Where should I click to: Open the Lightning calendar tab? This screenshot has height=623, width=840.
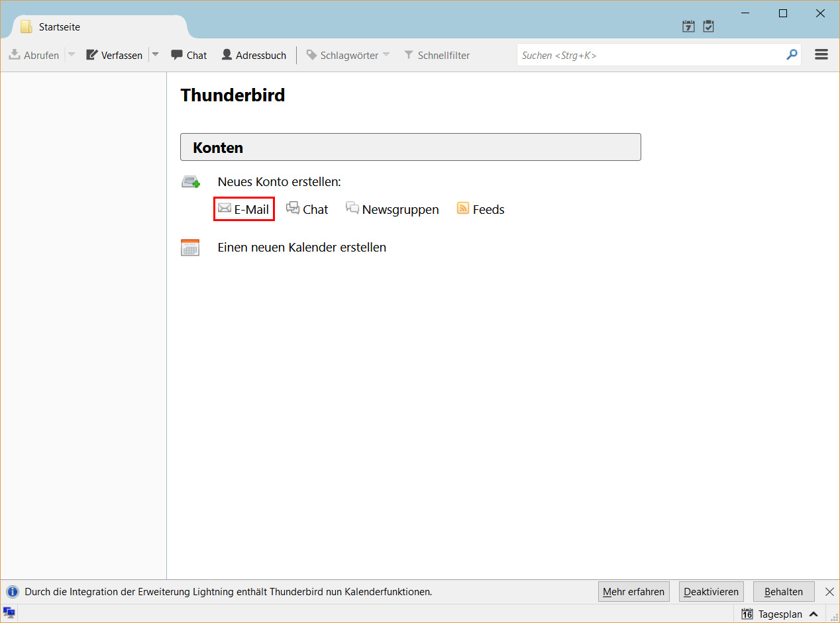(x=688, y=26)
